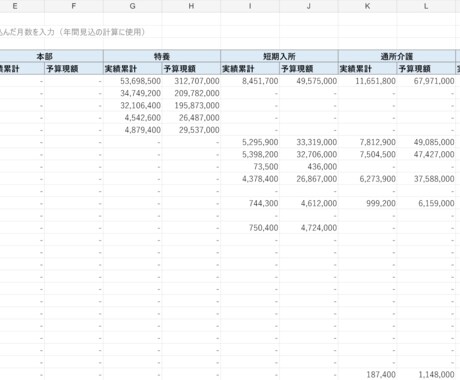Select cell with value 37,588,000
This screenshot has width=460, height=380.
click(x=426, y=179)
